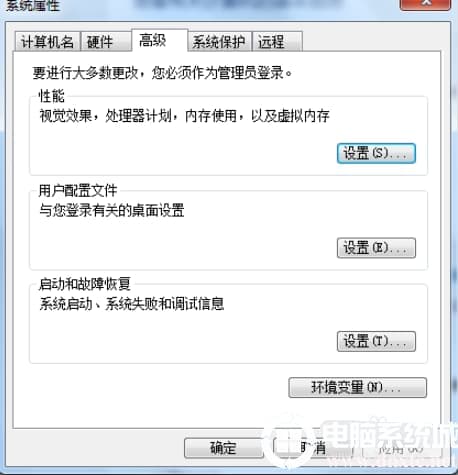Click the greyed-out 应用 button
This screenshot has width=458, height=475.
[401, 448]
